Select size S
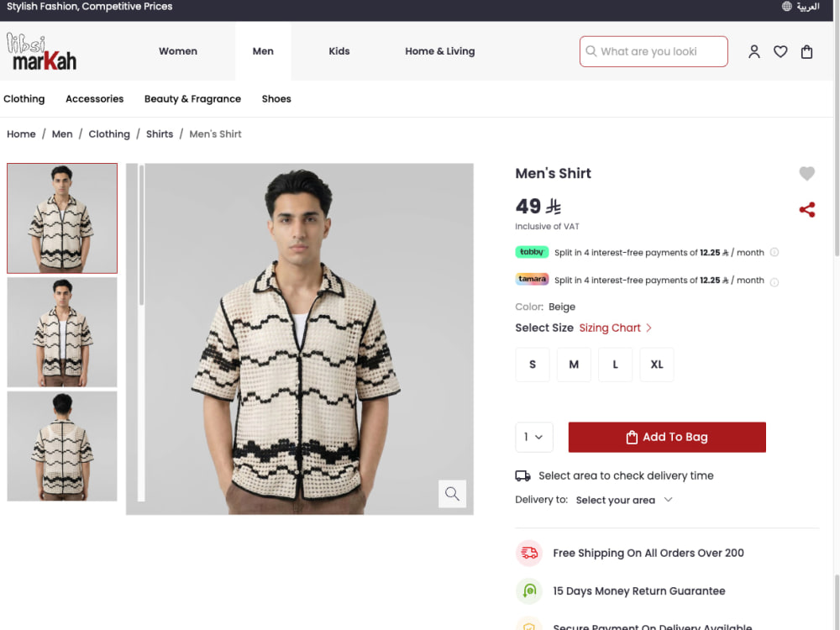 533,365
